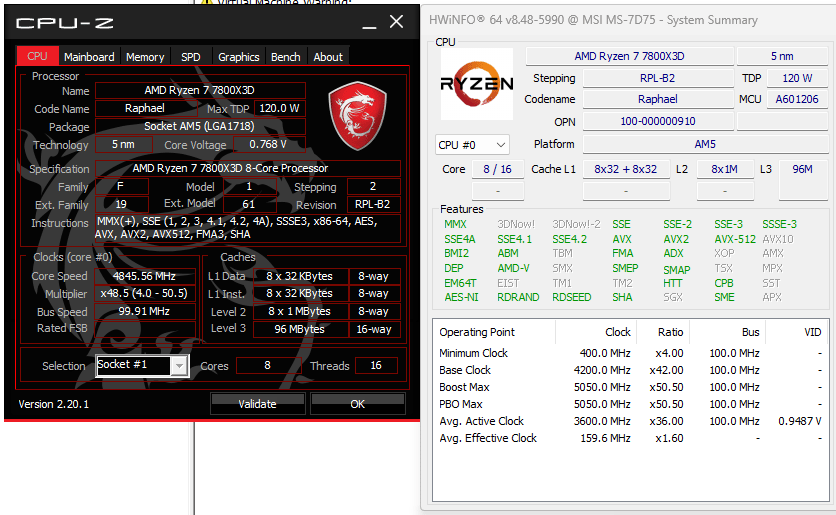This screenshot has height=515, width=836.
Task: Click the VID column header
Action: (x=797, y=332)
